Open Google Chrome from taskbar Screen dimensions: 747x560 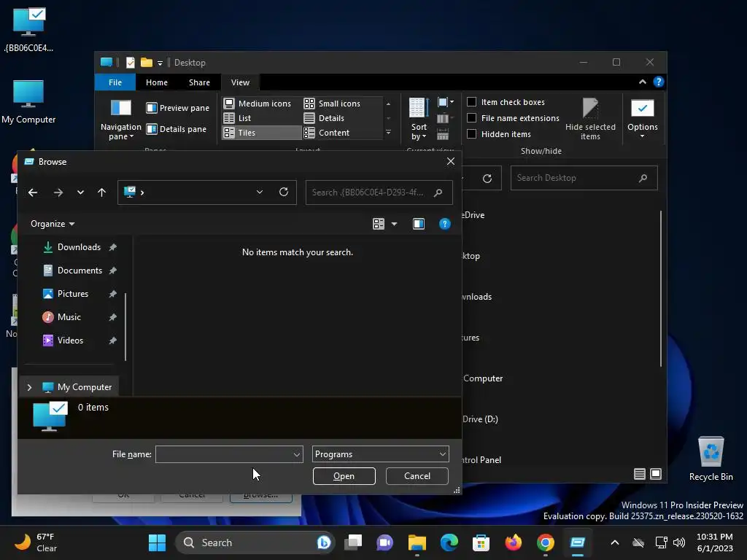546,542
